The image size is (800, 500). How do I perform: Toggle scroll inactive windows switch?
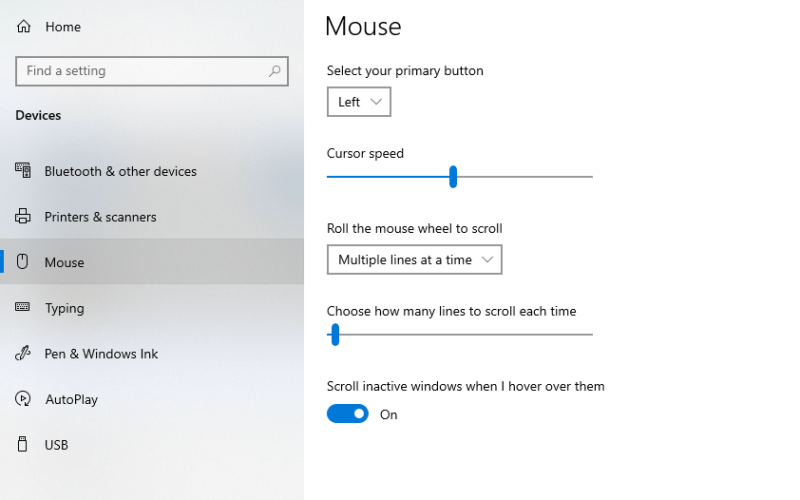(347, 414)
